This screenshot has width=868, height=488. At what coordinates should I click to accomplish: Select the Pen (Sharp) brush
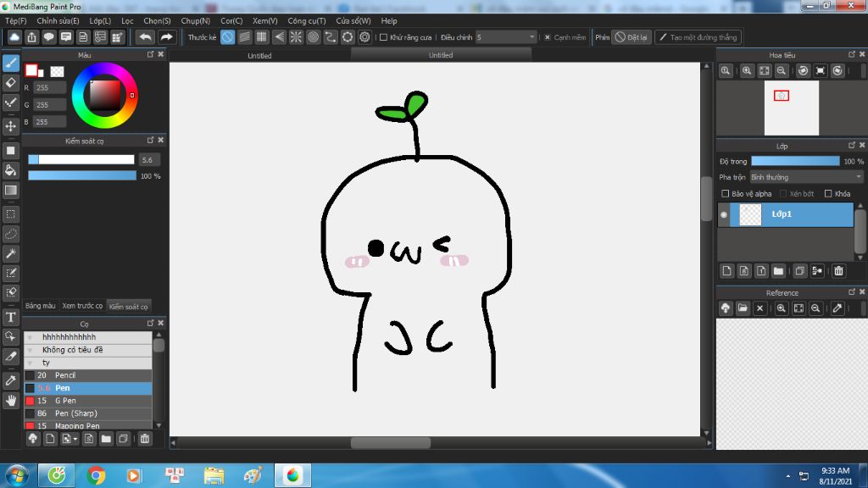click(x=88, y=413)
